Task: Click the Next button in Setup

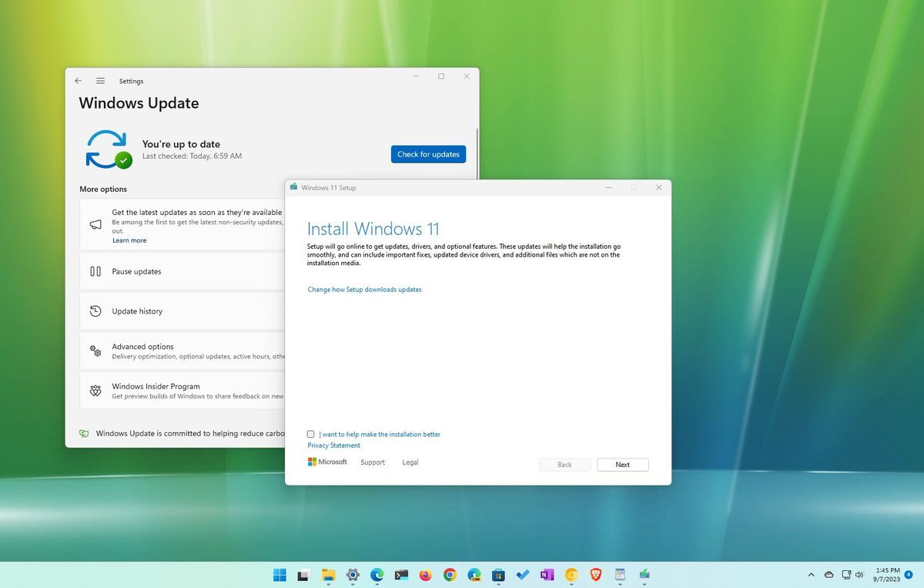Action: coord(623,465)
